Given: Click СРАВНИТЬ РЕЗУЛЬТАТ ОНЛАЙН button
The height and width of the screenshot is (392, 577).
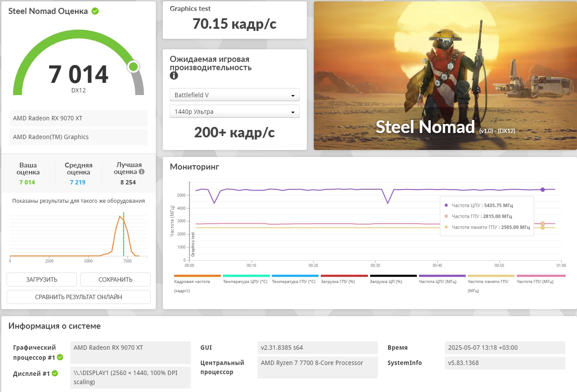Looking at the screenshot, I should click(x=79, y=297).
